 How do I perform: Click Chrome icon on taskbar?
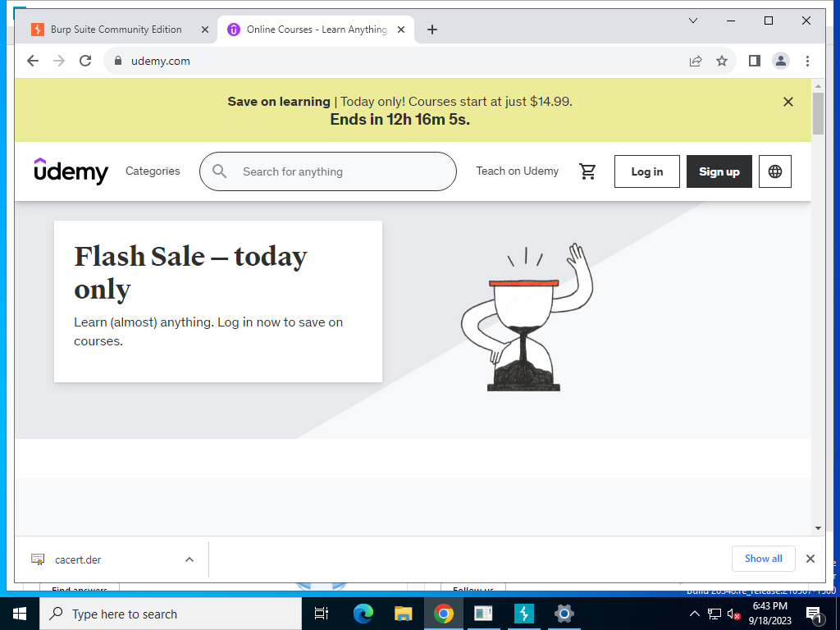444,614
